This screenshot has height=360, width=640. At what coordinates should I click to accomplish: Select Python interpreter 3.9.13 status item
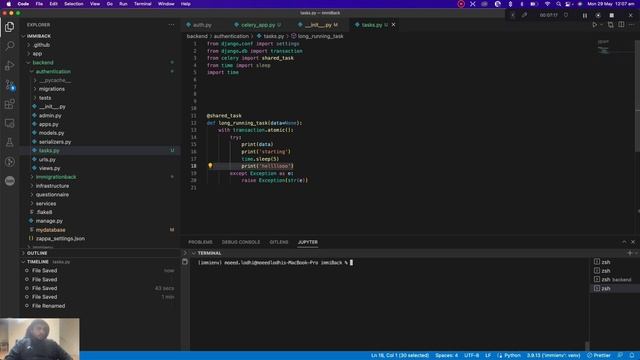[x=553, y=356]
